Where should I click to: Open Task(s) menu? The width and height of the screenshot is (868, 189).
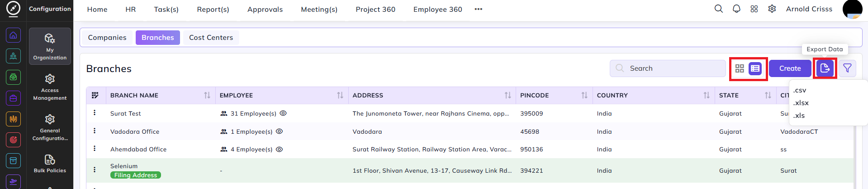click(166, 9)
